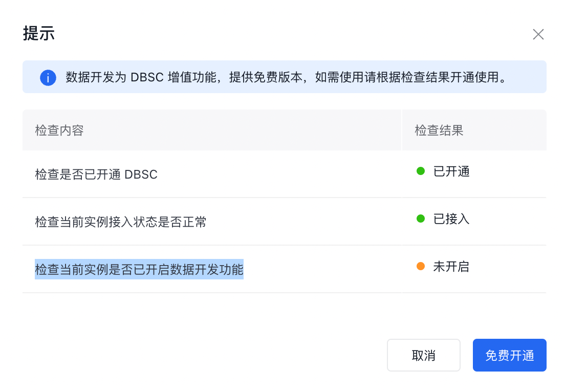Click the 已开通 result text

pyautogui.click(x=451, y=171)
